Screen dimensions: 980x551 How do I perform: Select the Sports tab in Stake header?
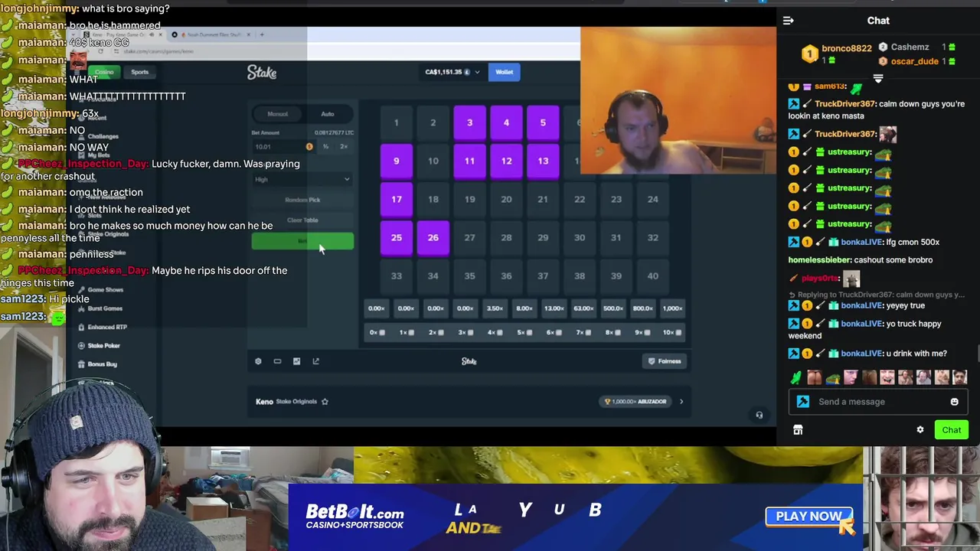click(x=139, y=72)
